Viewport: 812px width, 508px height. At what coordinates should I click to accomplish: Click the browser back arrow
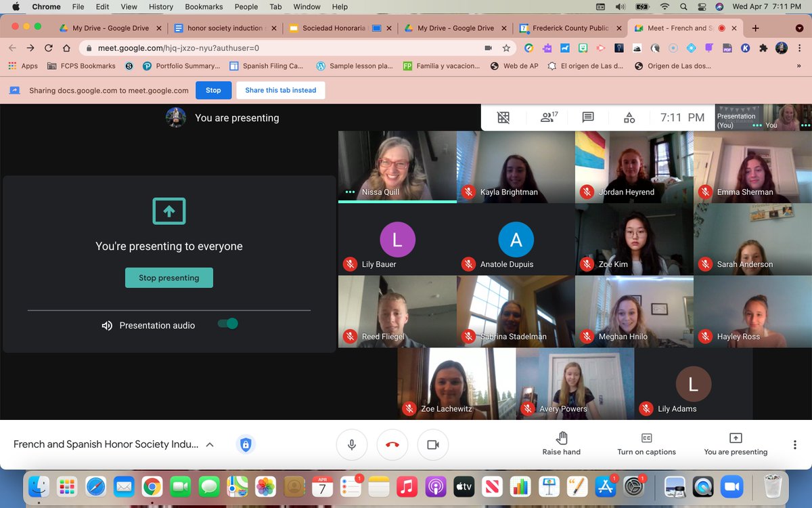pos(13,48)
